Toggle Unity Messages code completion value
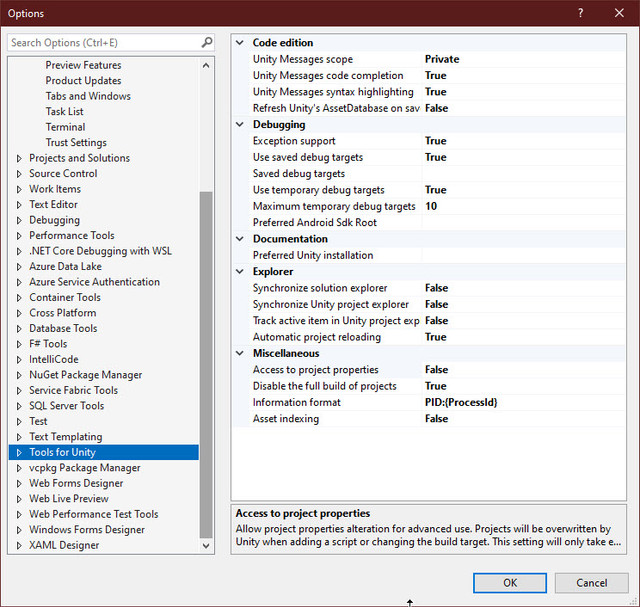The height and width of the screenshot is (607, 640). click(x=524, y=76)
